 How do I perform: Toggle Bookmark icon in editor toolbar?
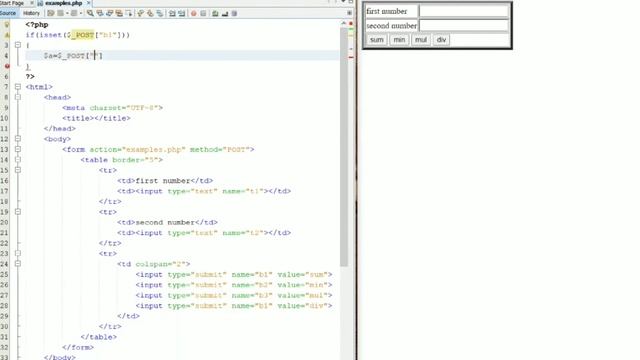coord(160,13)
